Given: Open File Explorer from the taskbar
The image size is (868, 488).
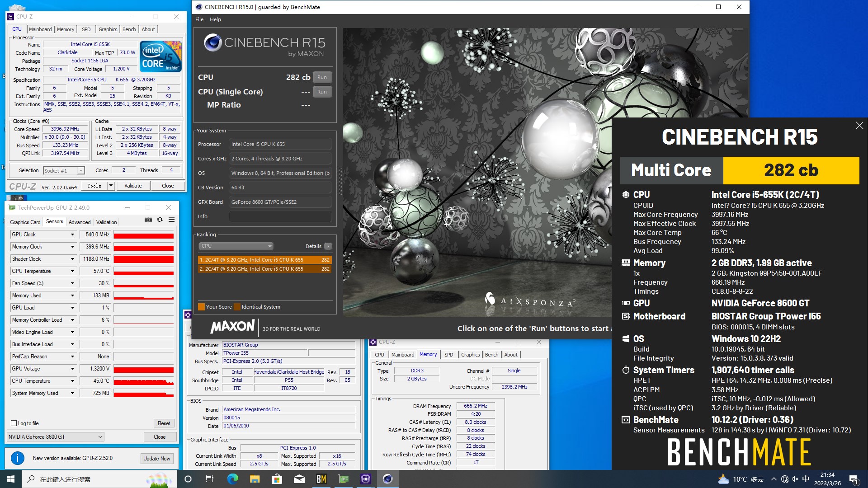Looking at the screenshot, I should 255,479.
